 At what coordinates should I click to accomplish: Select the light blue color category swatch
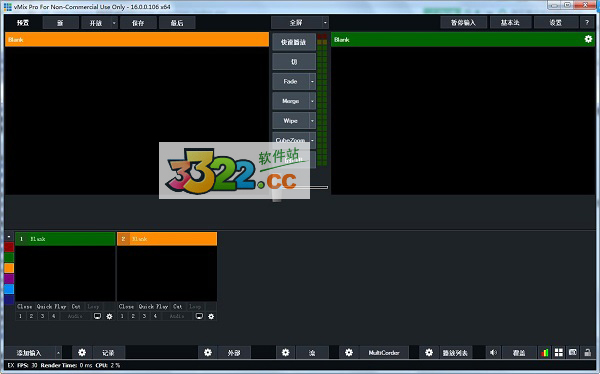pos(9,289)
